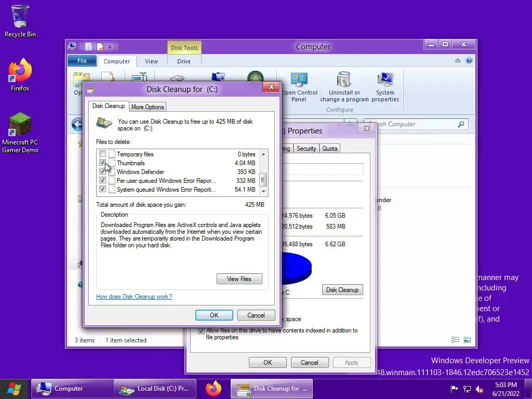Uncheck Per user queued Windows Error Reporting
Image resolution: width=532 pixels, height=399 pixels.
click(x=102, y=180)
